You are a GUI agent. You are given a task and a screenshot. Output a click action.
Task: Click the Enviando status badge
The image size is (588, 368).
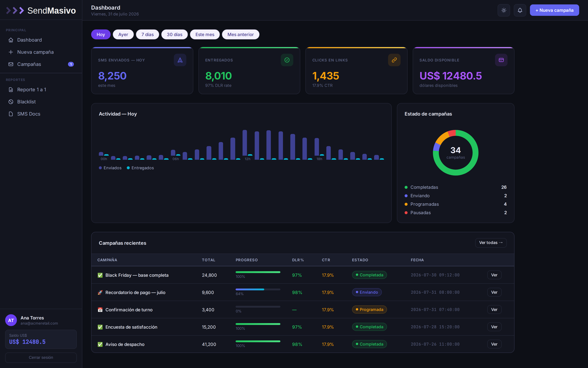coord(367,292)
